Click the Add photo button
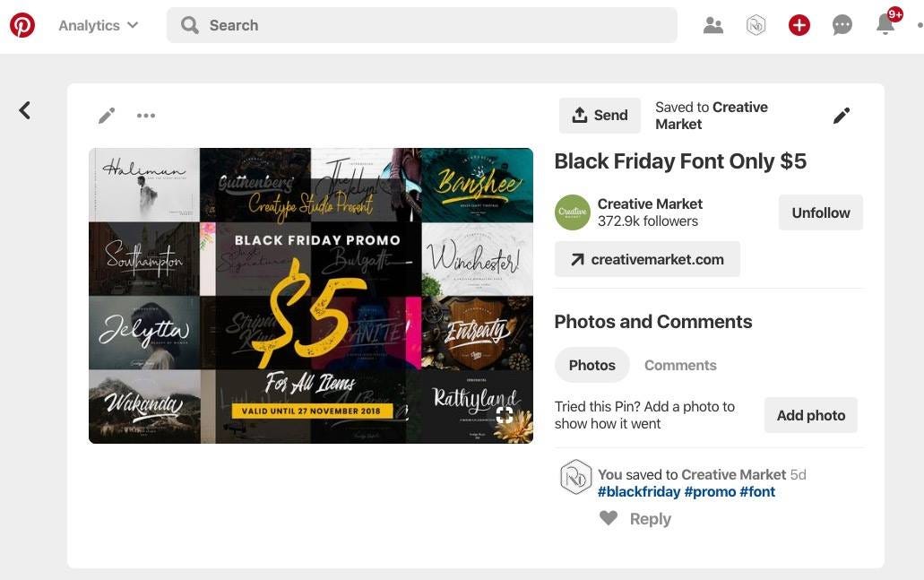The width and height of the screenshot is (924, 580). (x=811, y=415)
